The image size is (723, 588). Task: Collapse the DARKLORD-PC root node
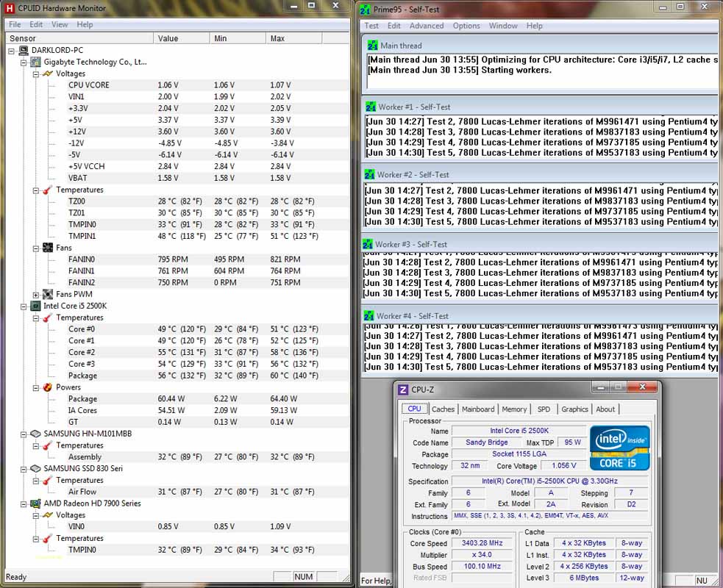[x=12, y=51]
